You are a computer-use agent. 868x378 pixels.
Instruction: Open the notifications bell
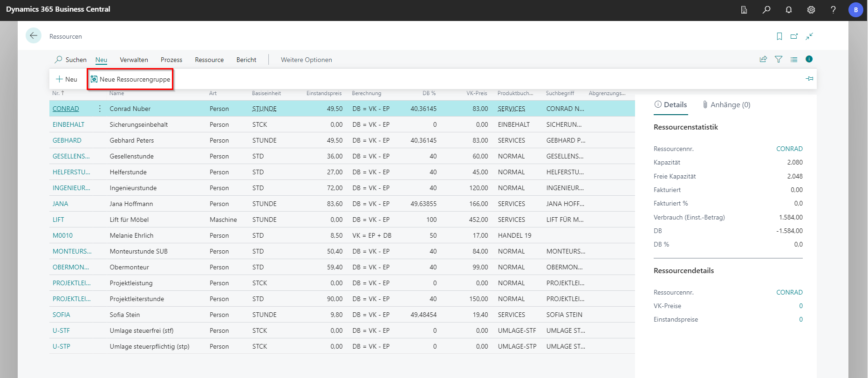[789, 10]
